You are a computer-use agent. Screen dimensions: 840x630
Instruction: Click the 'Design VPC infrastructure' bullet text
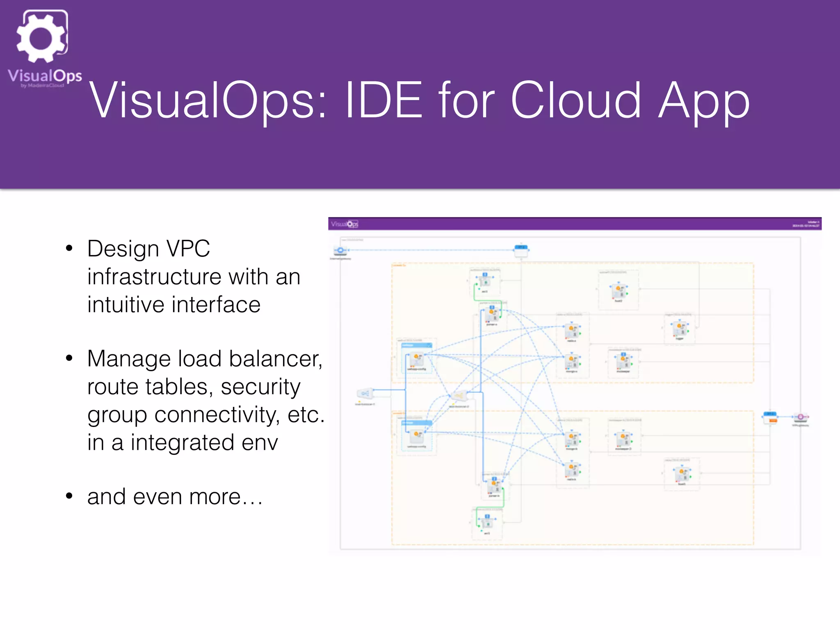(194, 276)
